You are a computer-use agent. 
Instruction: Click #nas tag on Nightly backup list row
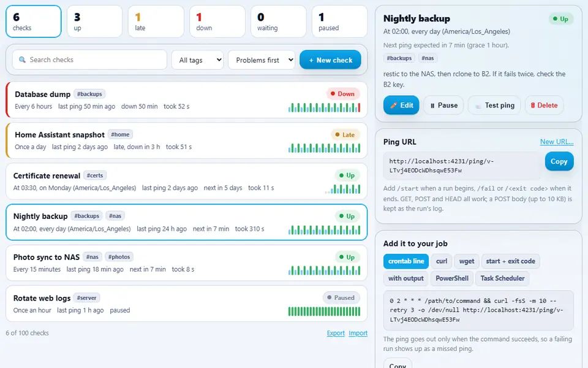(x=115, y=216)
